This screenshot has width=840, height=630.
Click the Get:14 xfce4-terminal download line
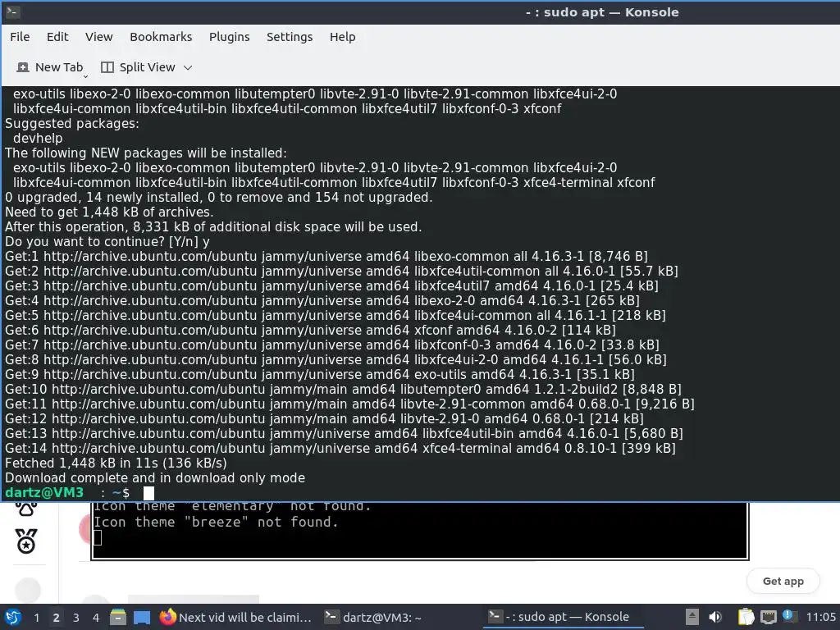pos(340,449)
